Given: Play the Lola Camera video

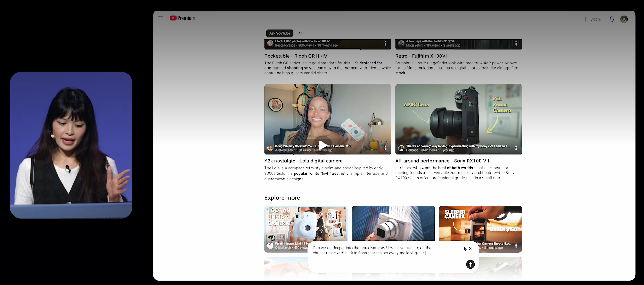Looking at the screenshot, I should 323,145.
